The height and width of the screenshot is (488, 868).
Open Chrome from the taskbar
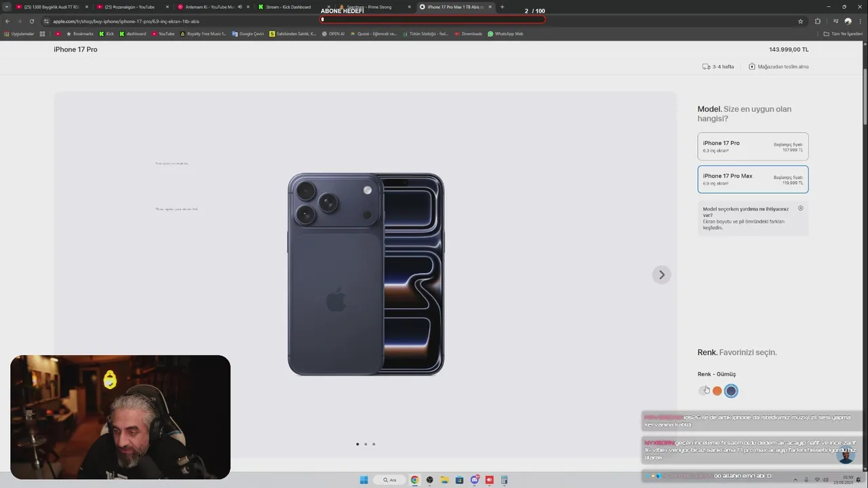[x=414, y=480]
